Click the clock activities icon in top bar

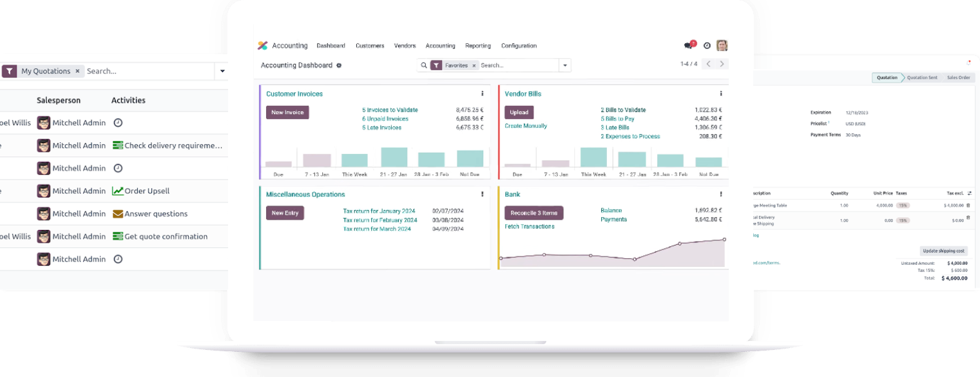click(x=707, y=46)
